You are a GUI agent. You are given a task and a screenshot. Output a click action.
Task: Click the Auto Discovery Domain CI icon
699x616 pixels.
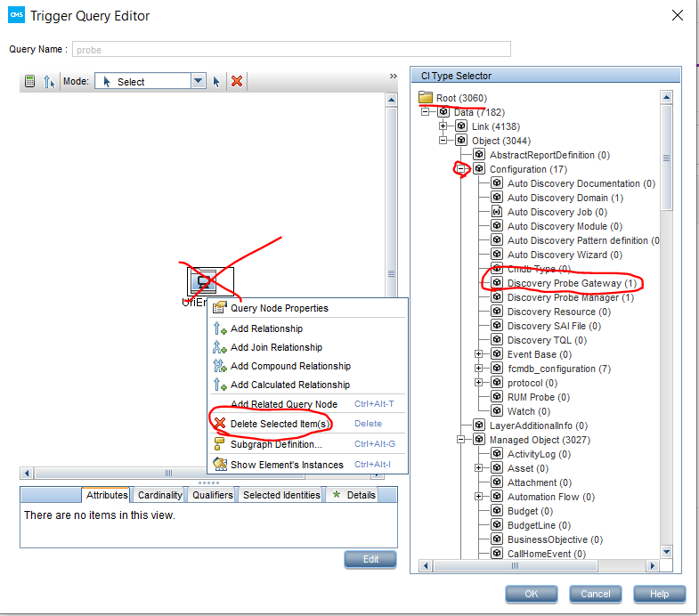point(497,198)
